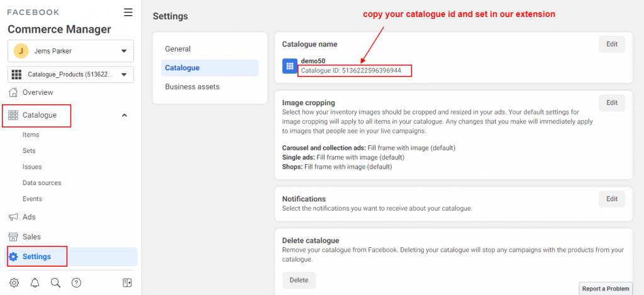Click the Catalogue ID 5136222596396944 text
The image size is (644, 295).
(351, 70)
